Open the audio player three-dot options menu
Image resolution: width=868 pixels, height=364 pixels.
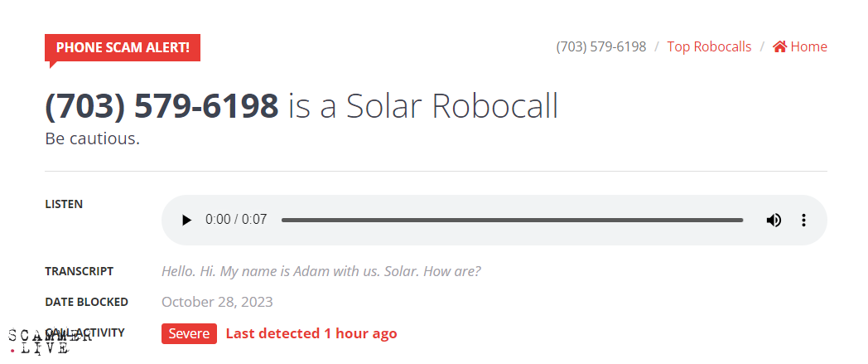[x=803, y=220]
